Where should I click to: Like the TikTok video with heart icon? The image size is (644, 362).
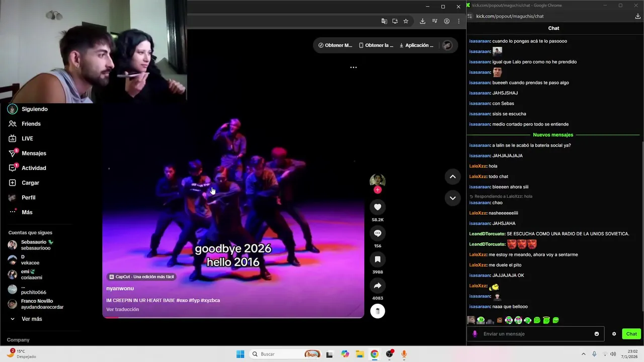pyautogui.click(x=377, y=207)
